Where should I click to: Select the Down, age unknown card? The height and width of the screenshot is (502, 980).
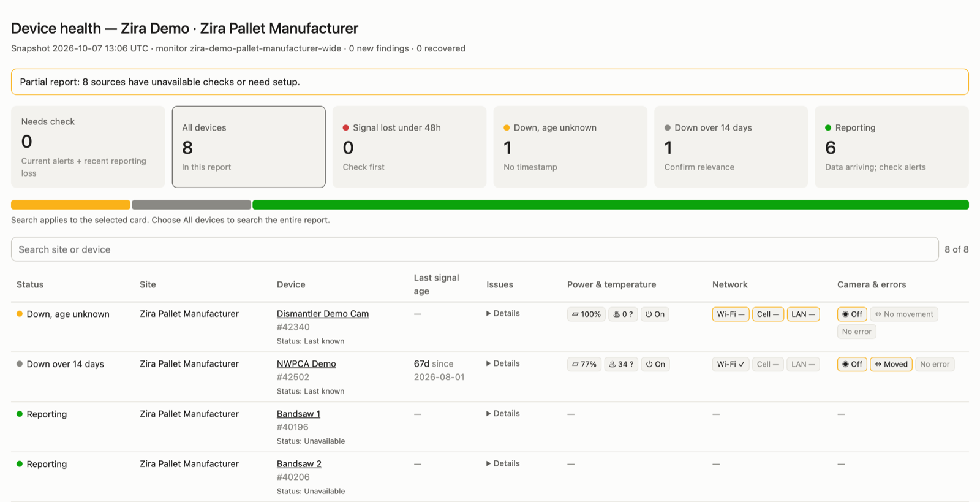[570, 147]
